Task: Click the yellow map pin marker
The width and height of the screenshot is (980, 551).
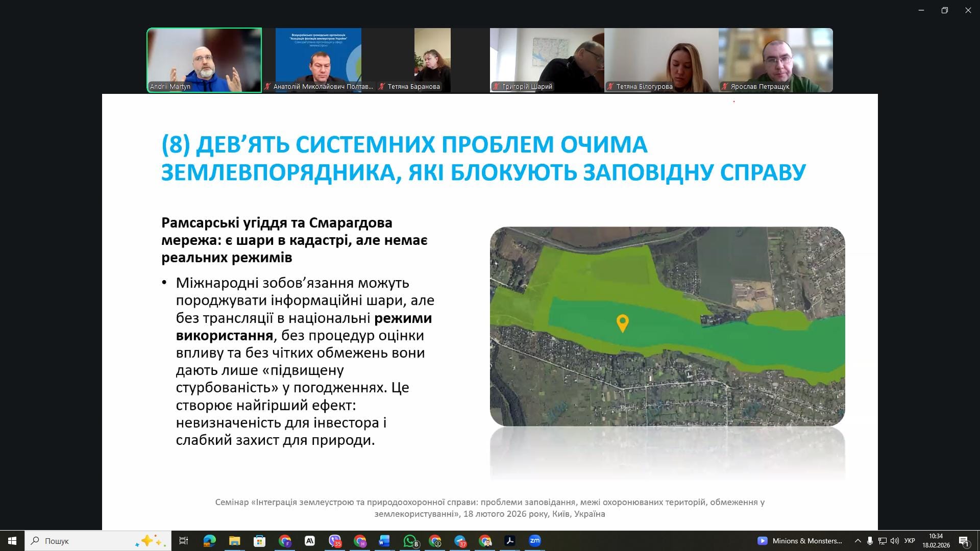Action: pos(622,322)
